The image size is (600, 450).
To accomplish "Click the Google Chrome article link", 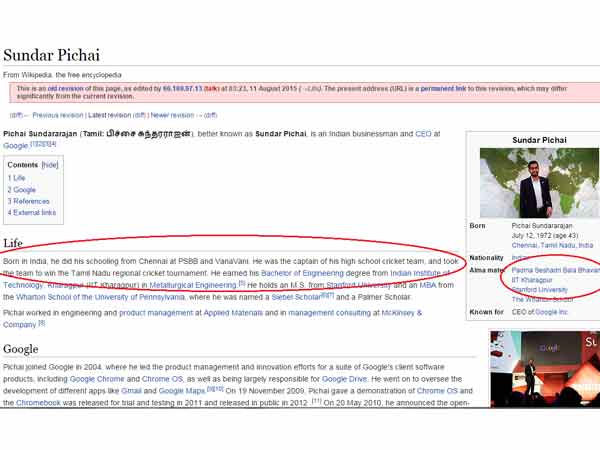I will tap(96, 380).
